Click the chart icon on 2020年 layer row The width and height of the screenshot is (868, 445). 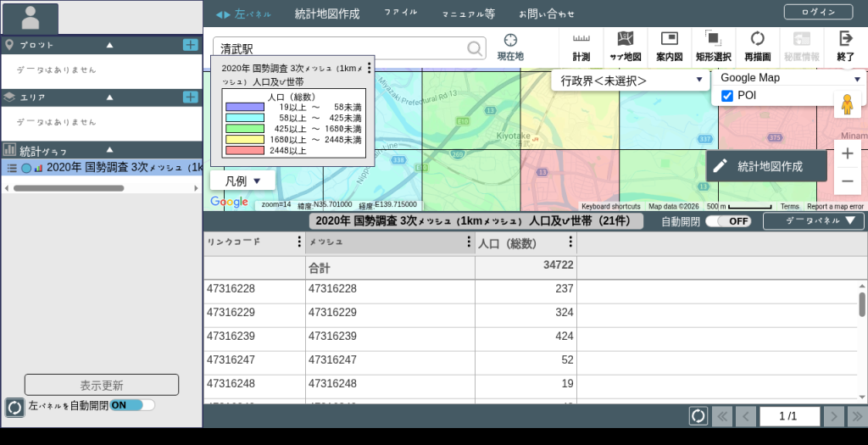click(38, 168)
